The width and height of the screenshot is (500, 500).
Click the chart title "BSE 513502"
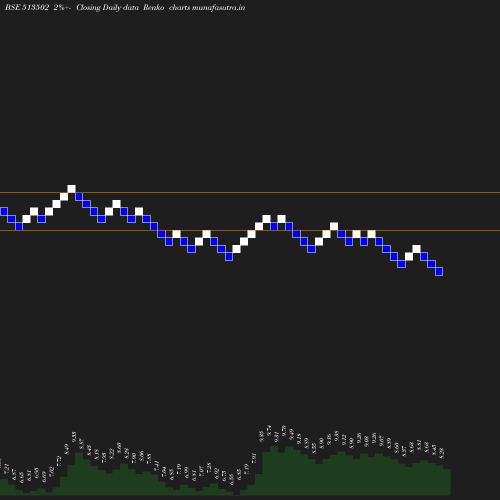27,7
